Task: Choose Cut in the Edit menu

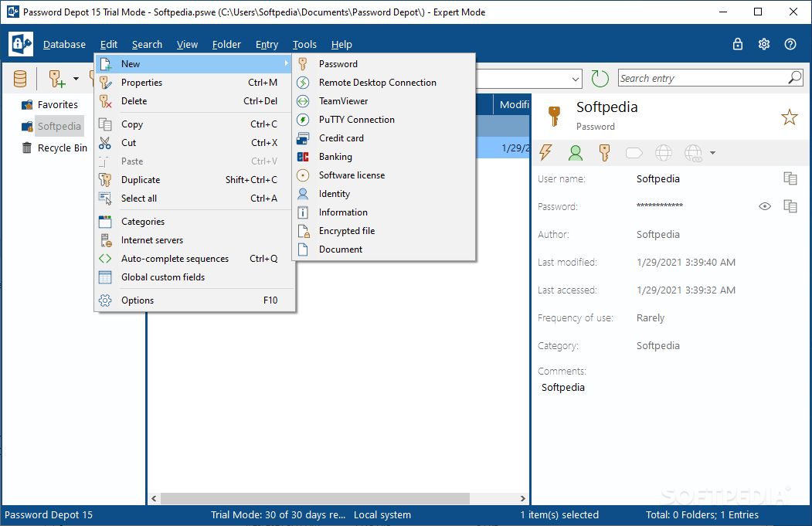Action: (x=194, y=143)
